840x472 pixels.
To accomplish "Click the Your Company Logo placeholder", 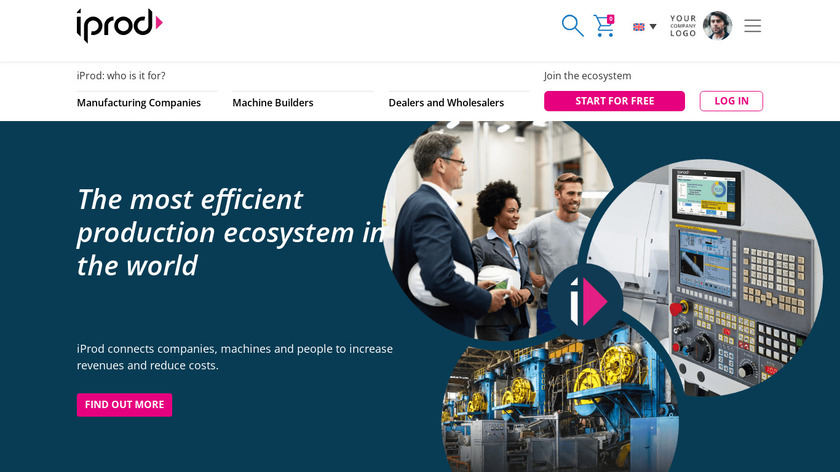I will pos(683,26).
